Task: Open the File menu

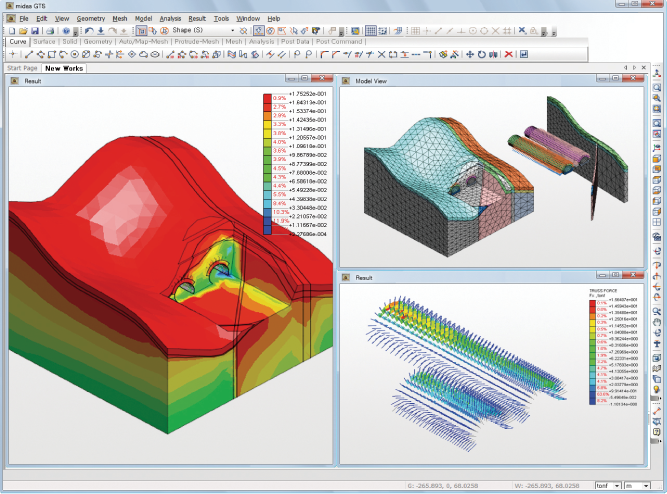Action: tap(24, 19)
